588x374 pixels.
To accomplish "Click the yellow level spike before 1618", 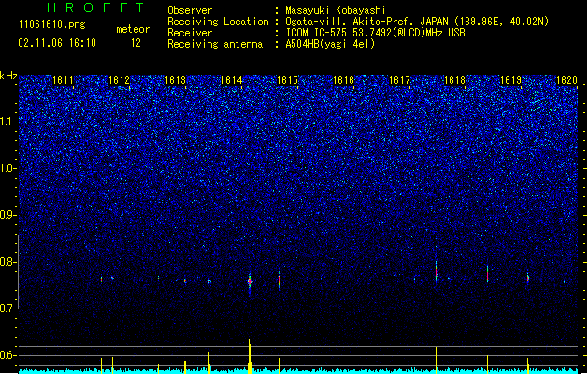I will pyautogui.click(x=437, y=360).
